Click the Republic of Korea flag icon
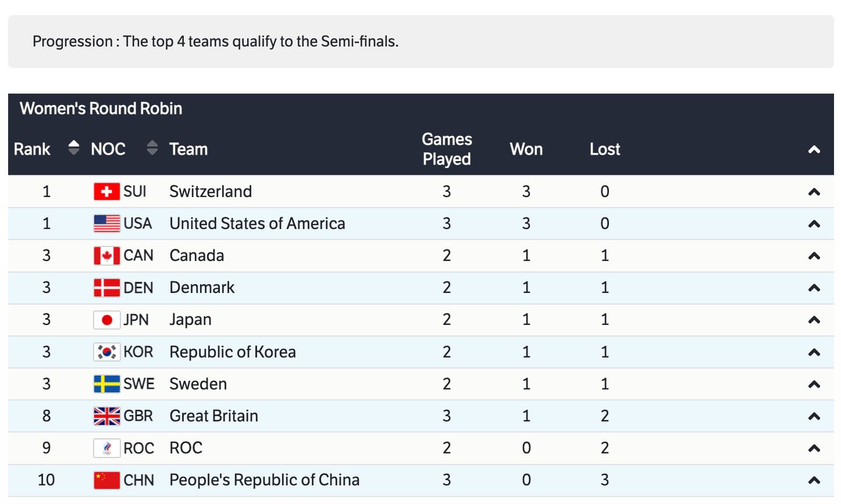The height and width of the screenshot is (504, 841). [x=106, y=352]
